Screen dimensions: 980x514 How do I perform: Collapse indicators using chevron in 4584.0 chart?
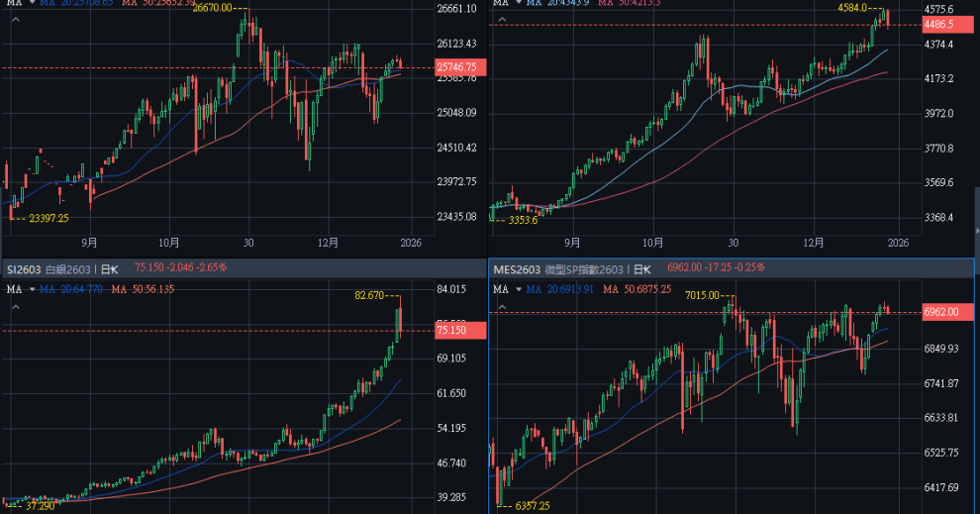(516, 3)
